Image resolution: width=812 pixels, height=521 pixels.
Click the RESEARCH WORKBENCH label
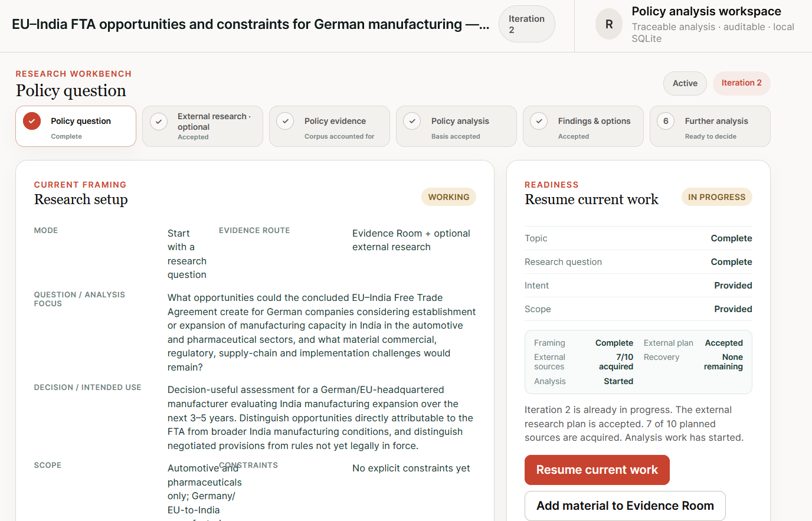click(x=74, y=74)
